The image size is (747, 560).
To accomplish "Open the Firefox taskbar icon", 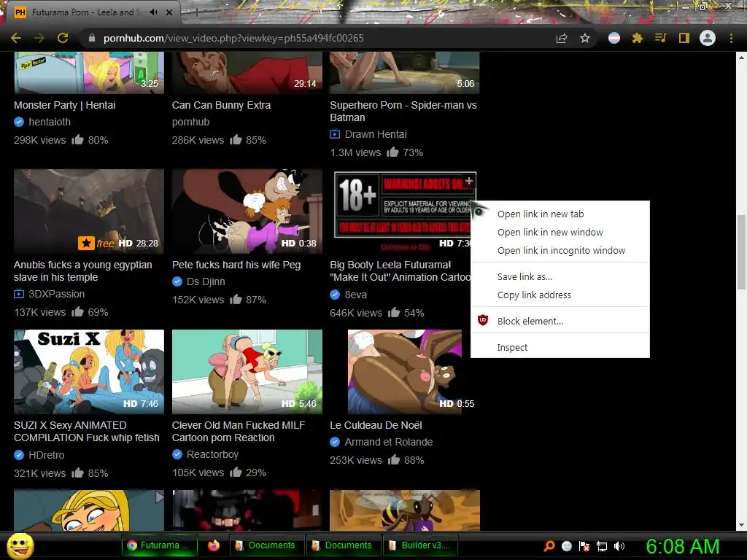I will pyautogui.click(x=214, y=545).
